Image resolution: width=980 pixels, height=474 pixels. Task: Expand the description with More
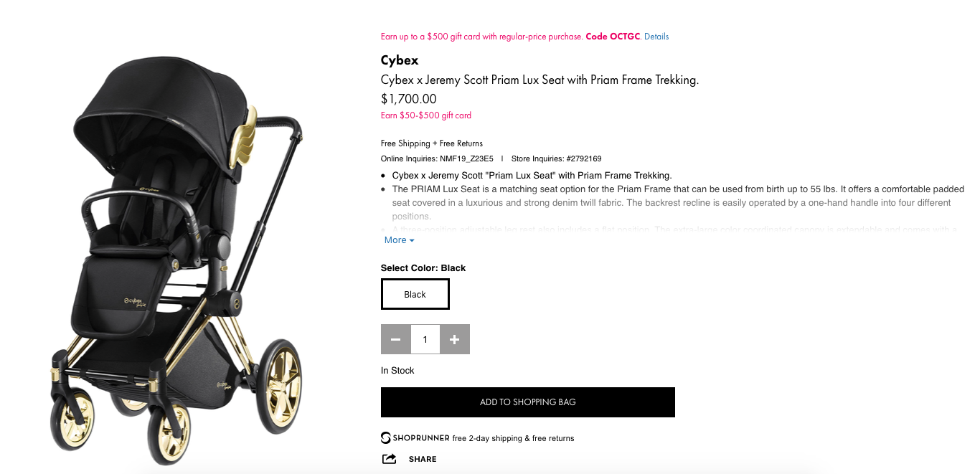[x=395, y=240]
